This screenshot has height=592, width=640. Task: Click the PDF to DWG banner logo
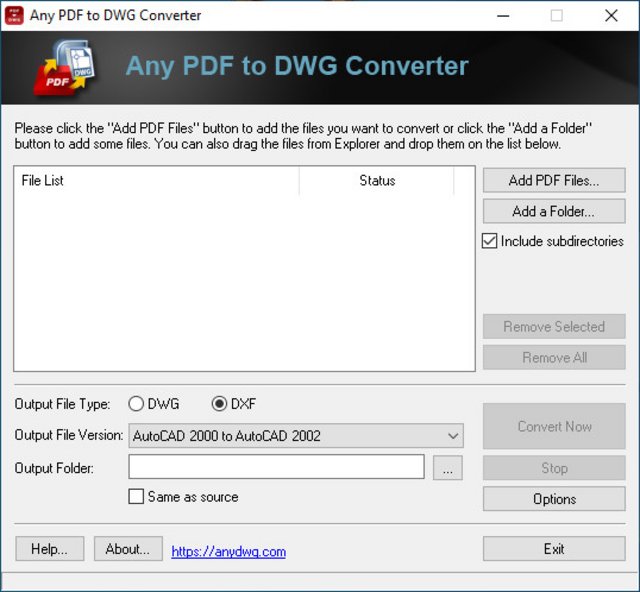[67, 67]
